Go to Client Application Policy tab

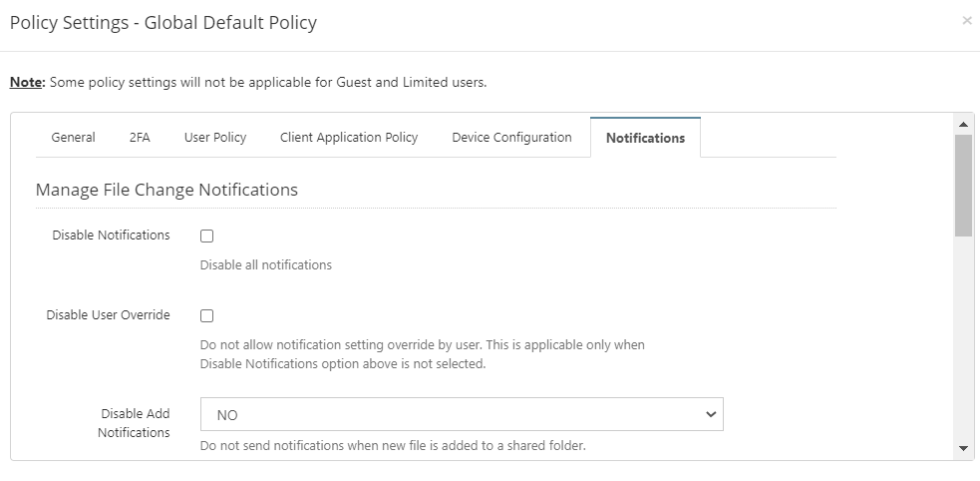[x=349, y=137]
